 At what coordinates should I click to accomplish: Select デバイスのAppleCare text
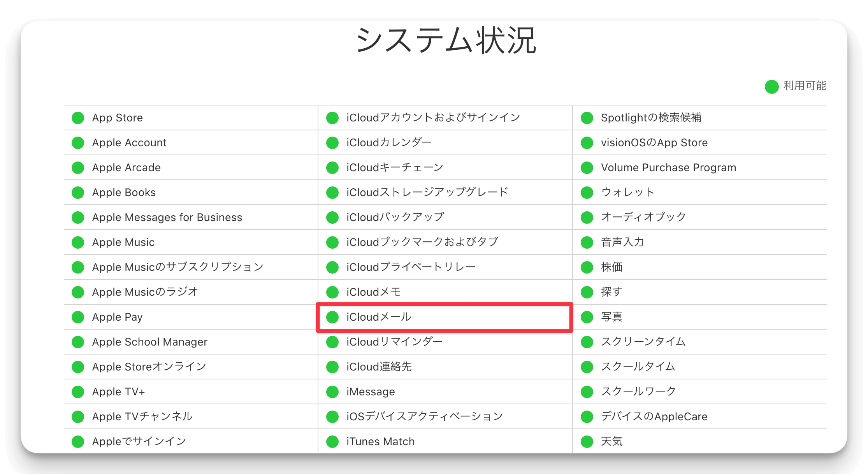pos(654,416)
